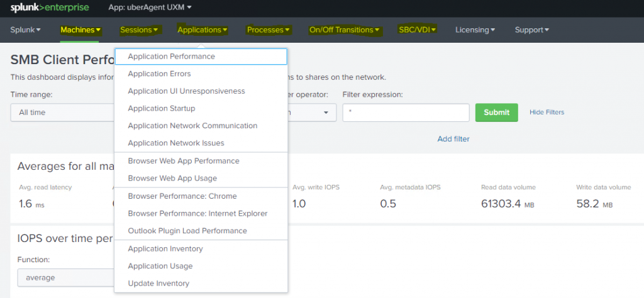Open Application Network Issues
644x298 pixels.
point(201,143)
